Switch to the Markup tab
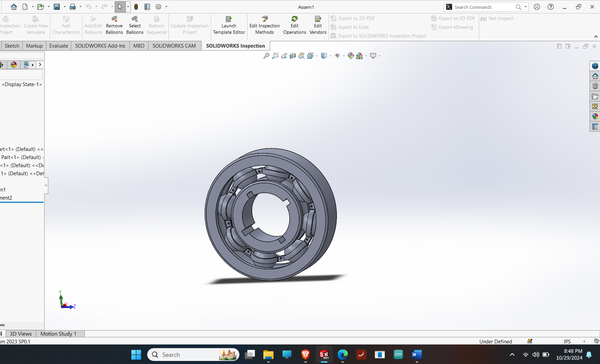 (34, 46)
